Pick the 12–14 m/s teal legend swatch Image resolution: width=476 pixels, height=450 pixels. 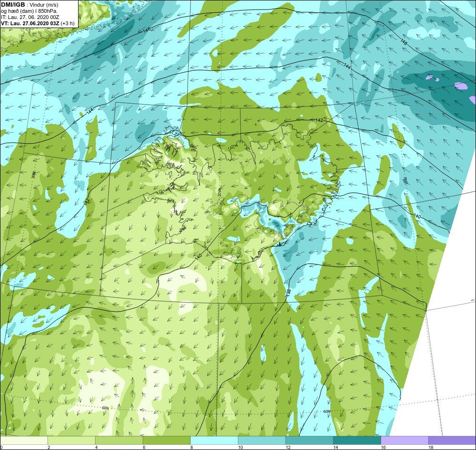(x=309, y=440)
